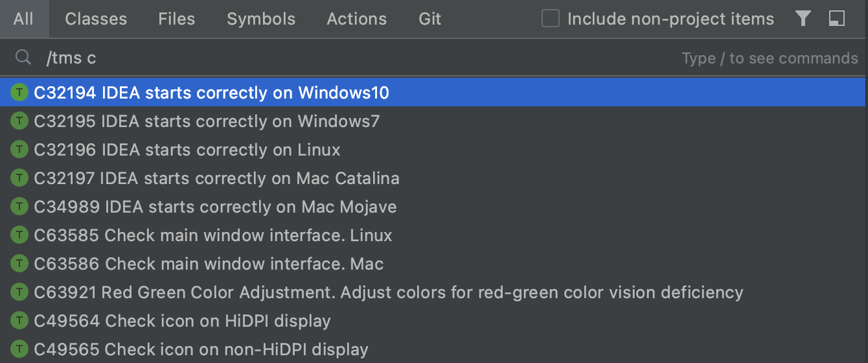This screenshot has width=868, height=363.
Task: Select C34989 IDEA starts on Mac Mojave
Action: (x=434, y=207)
